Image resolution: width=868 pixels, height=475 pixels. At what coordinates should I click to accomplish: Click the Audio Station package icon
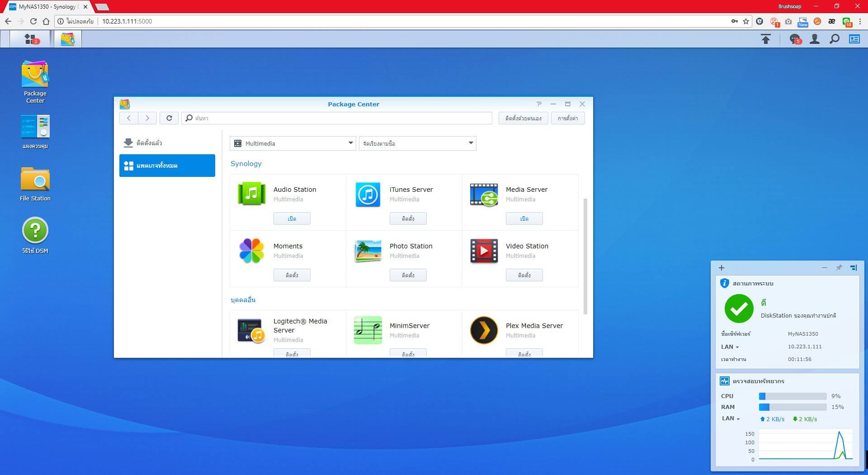tap(251, 194)
